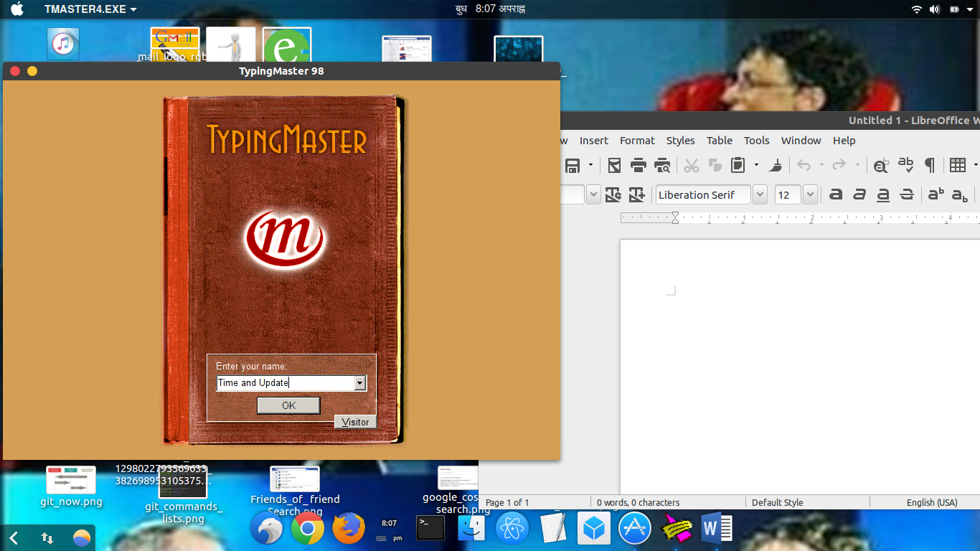This screenshot has height=551, width=980.
Task: Click the Spelling check icon
Action: click(906, 166)
